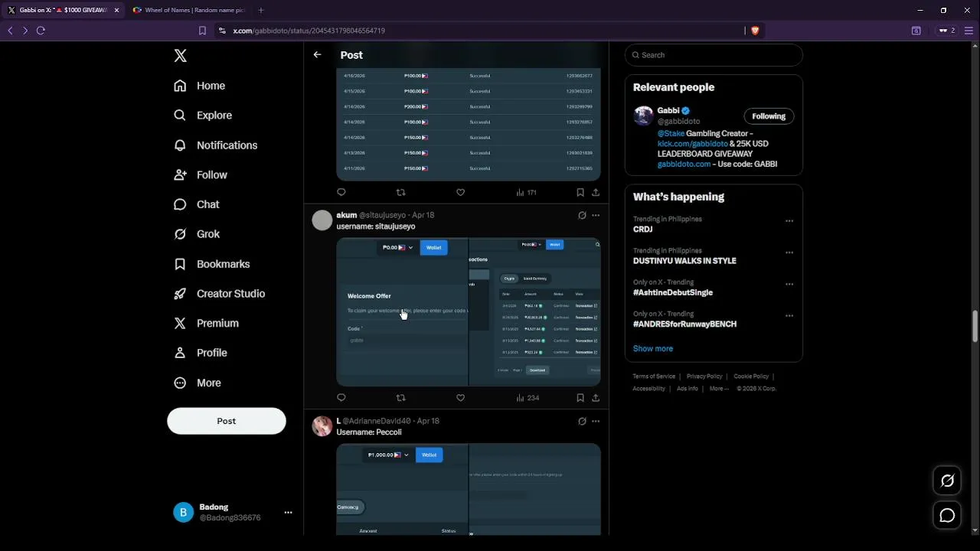Share akum's post
Viewport: 980px width, 551px height.
pos(596,398)
